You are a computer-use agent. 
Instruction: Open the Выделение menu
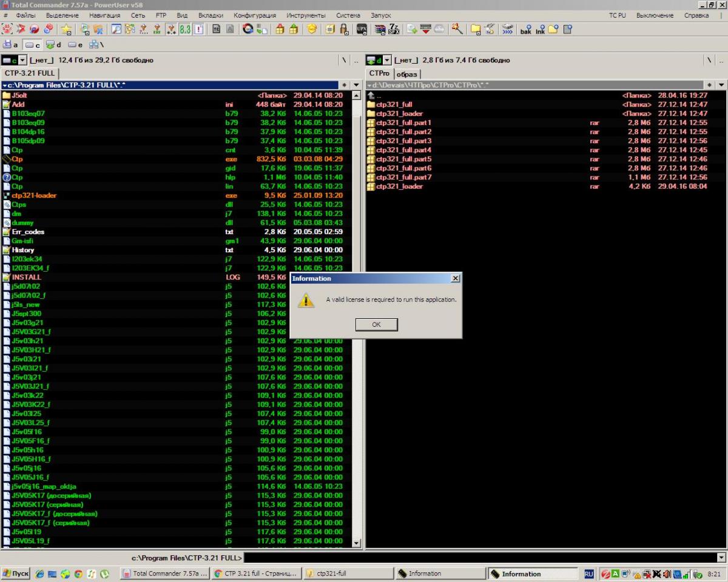tap(62, 15)
